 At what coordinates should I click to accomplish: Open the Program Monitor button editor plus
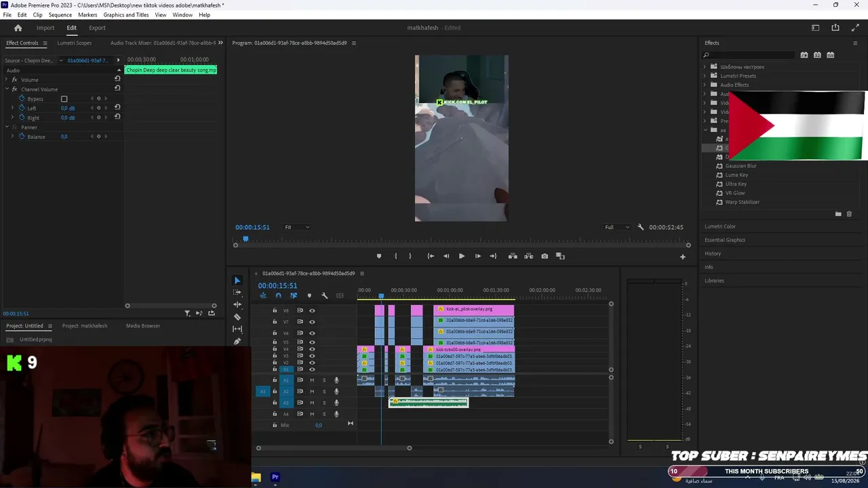click(683, 257)
